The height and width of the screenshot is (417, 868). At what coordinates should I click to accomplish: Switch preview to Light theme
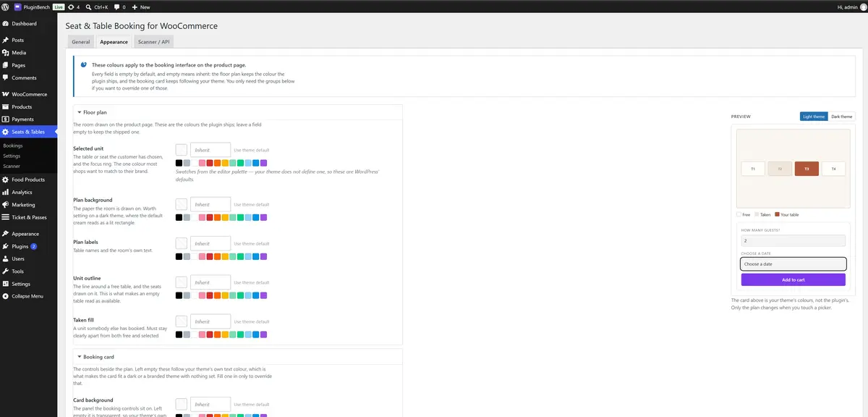[x=814, y=117]
